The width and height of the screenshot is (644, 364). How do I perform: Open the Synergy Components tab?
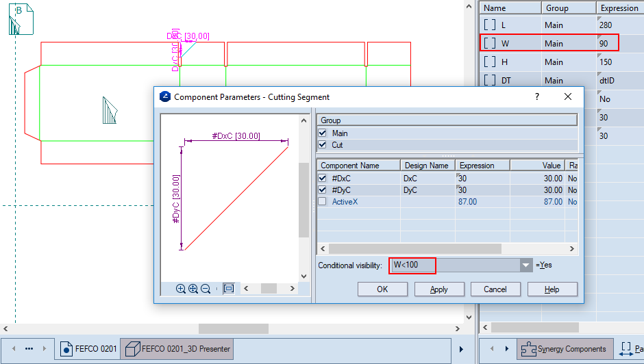click(x=564, y=349)
